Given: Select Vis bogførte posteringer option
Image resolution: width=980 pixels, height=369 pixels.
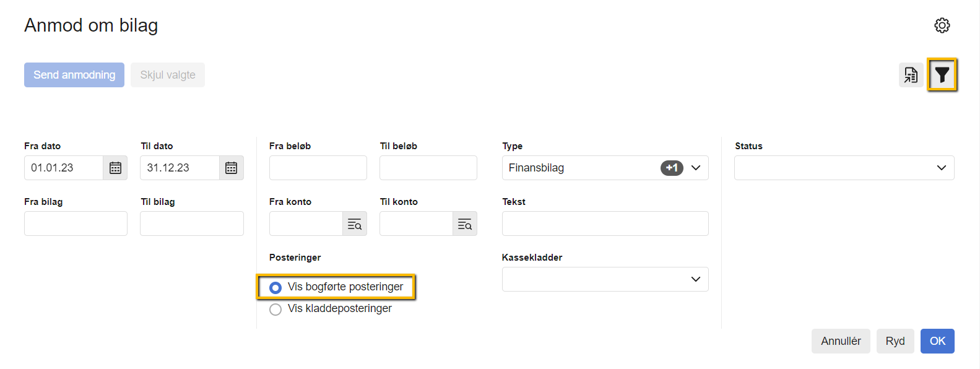Looking at the screenshot, I should (x=275, y=287).
